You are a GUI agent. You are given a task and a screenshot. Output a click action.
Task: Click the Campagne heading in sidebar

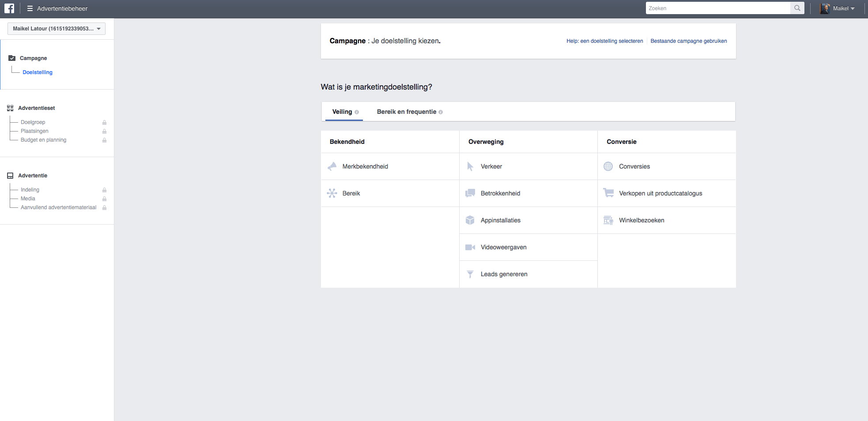click(33, 58)
